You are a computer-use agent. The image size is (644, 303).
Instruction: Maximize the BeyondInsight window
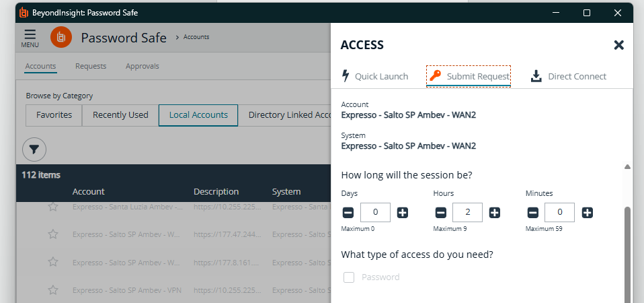coord(587,13)
